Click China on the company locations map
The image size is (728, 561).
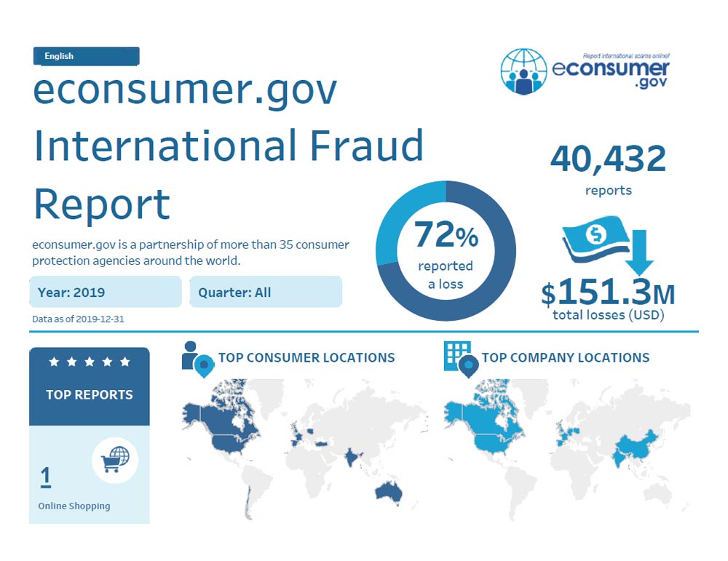tap(629, 445)
